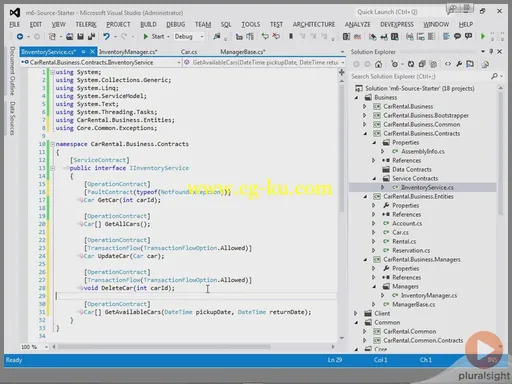Open the Solution Explorer window options arrow

[483, 52]
